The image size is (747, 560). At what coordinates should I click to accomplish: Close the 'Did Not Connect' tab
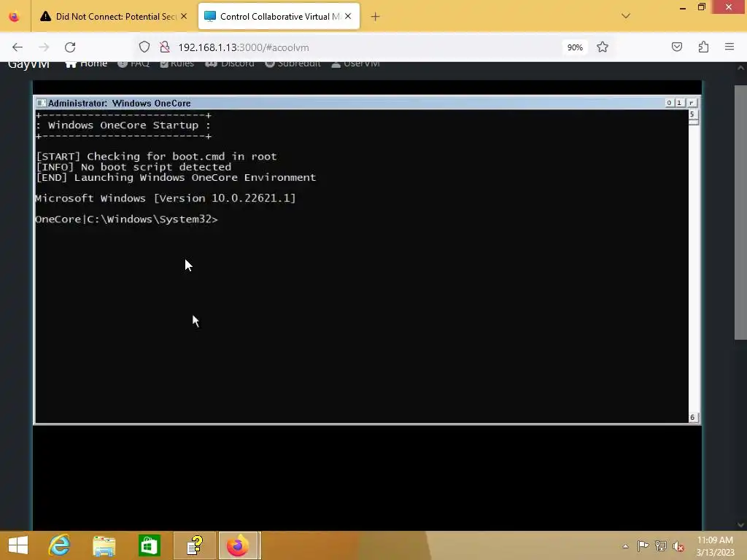click(x=184, y=16)
